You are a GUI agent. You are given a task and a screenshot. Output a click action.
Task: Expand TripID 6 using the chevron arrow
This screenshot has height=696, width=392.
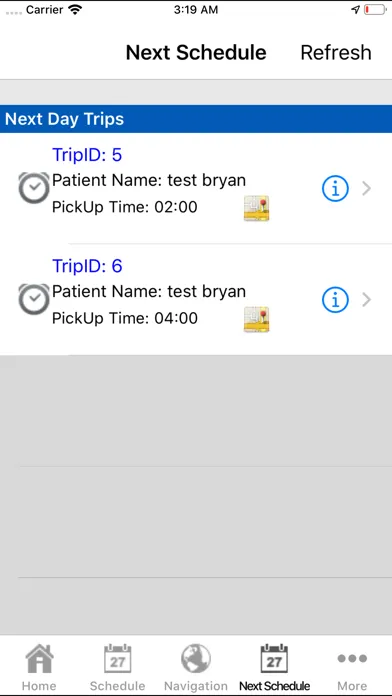click(367, 300)
